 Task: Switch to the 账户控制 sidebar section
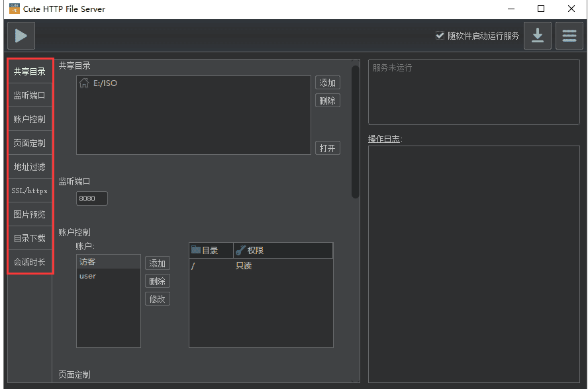point(30,118)
